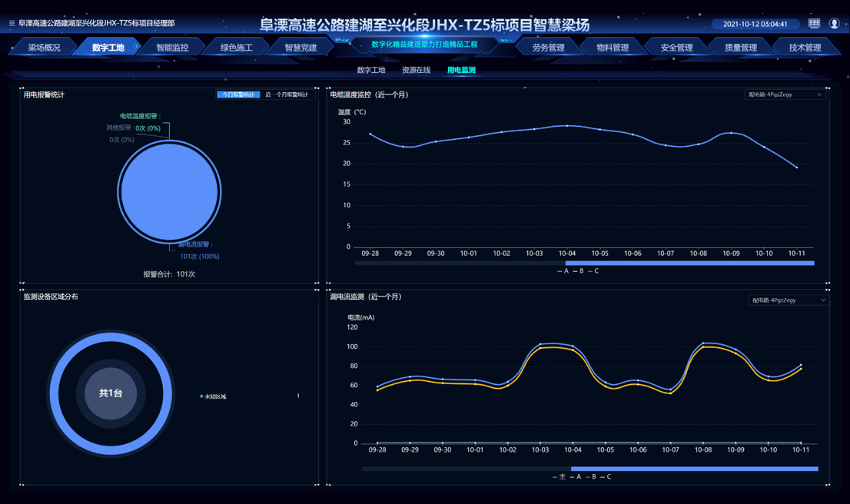The image size is (850, 504).
Task: Switch to the 智能监控 tab
Action: pyautogui.click(x=172, y=48)
